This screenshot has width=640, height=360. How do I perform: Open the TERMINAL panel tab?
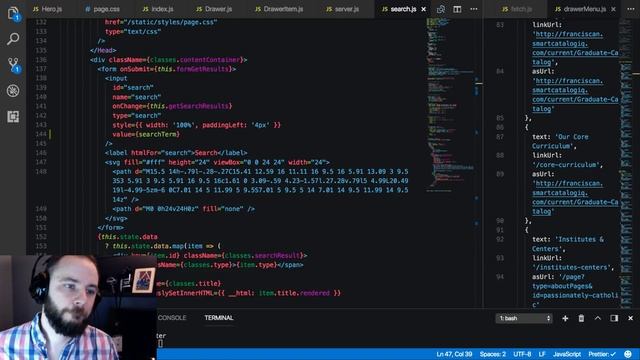pyautogui.click(x=219, y=318)
